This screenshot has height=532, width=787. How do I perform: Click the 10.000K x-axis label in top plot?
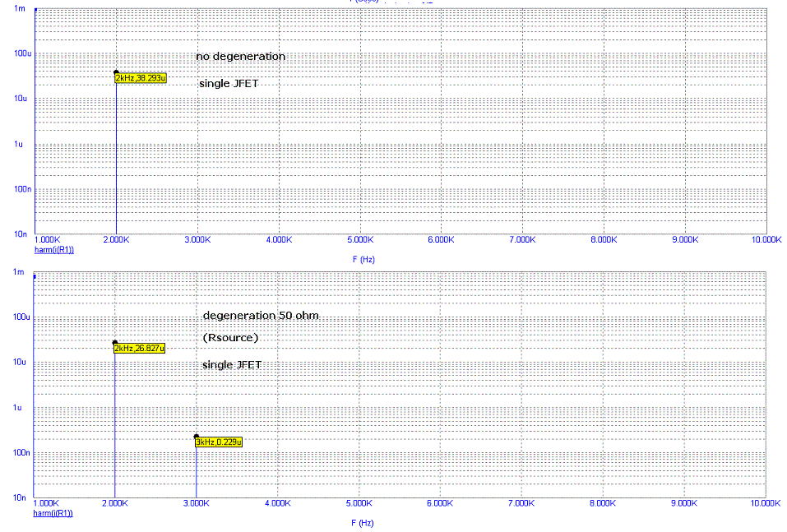(x=766, y=240)
